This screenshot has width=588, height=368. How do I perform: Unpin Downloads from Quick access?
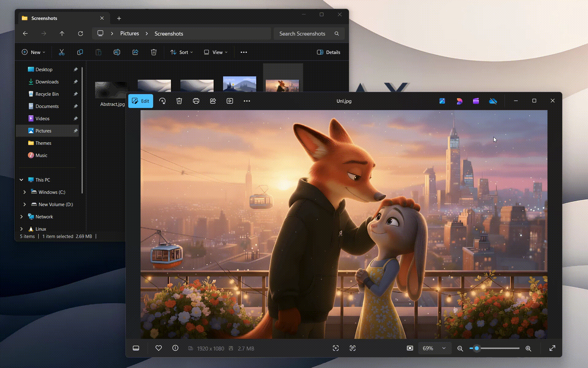(75, 82)
